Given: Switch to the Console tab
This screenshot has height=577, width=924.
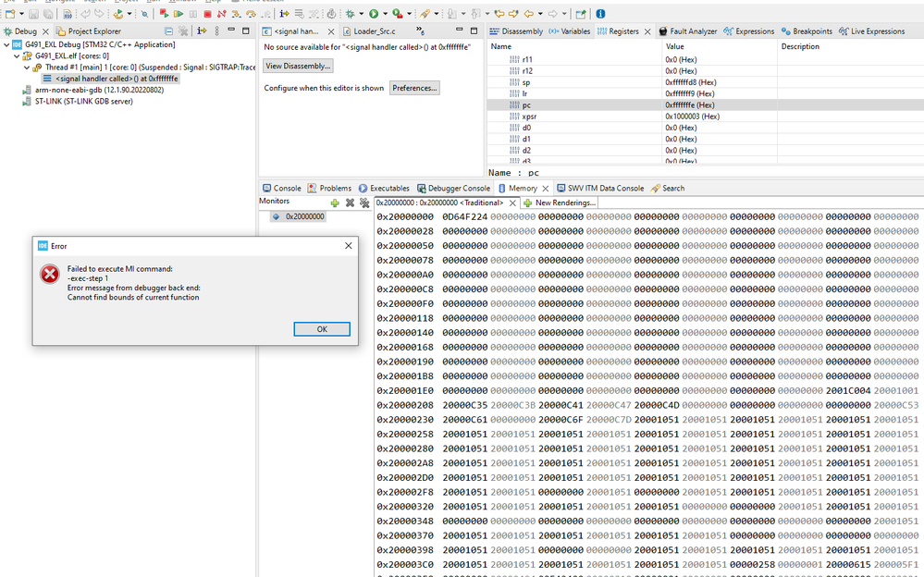Looking at the screenshot, I should click(x=282, y=188).
